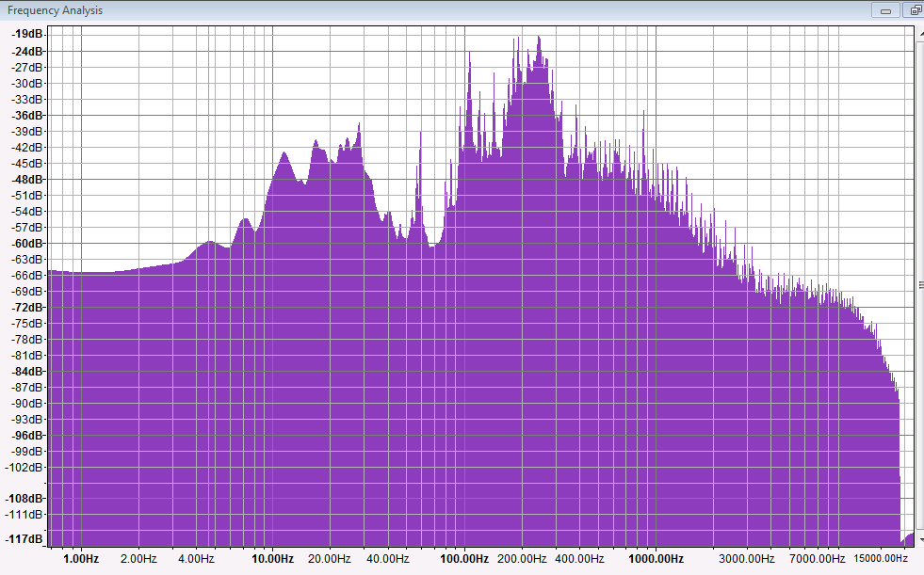Click the 1.00Hz frequency axis label
Image resolution: width=924 pixels, height=575 pixels.
point(80,559)
